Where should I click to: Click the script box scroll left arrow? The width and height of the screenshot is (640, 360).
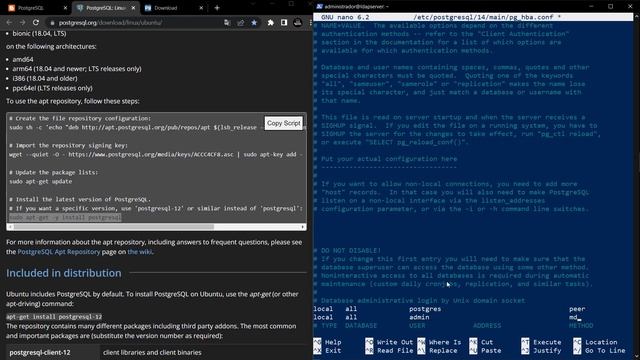(x=9, y=227)
